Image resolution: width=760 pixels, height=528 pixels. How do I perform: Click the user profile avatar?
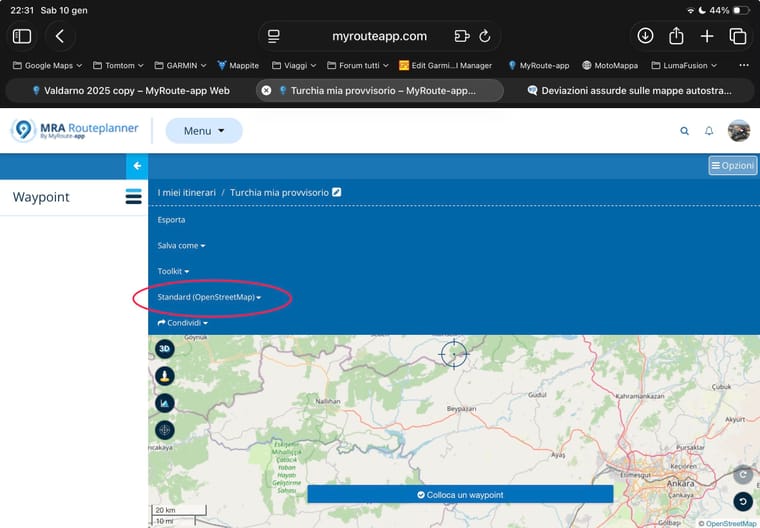click(739, 131)
